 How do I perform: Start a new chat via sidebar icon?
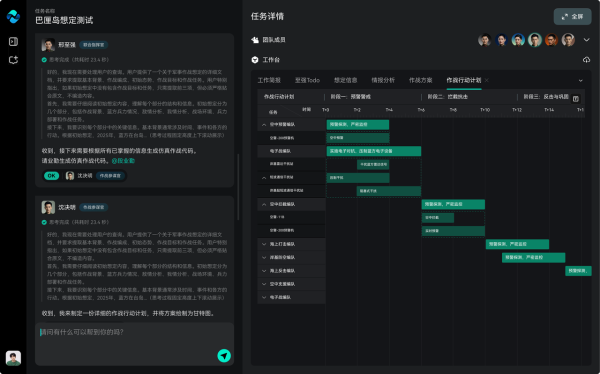click(x=13, y=60)
